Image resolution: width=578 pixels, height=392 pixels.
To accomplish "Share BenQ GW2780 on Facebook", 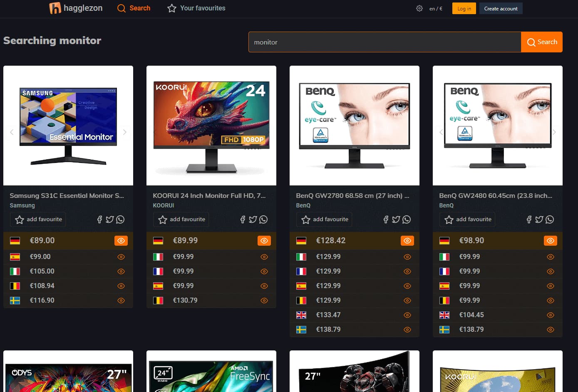I will point(386,219).
